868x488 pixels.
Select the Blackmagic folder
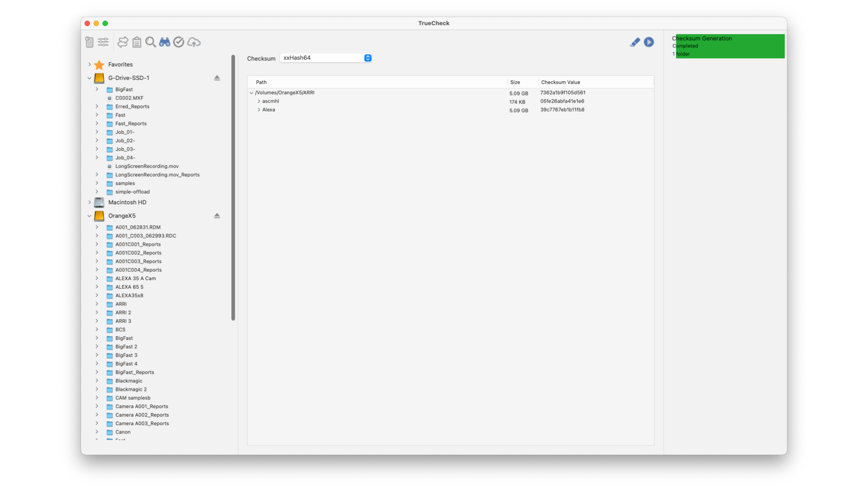tap(129, 381)
